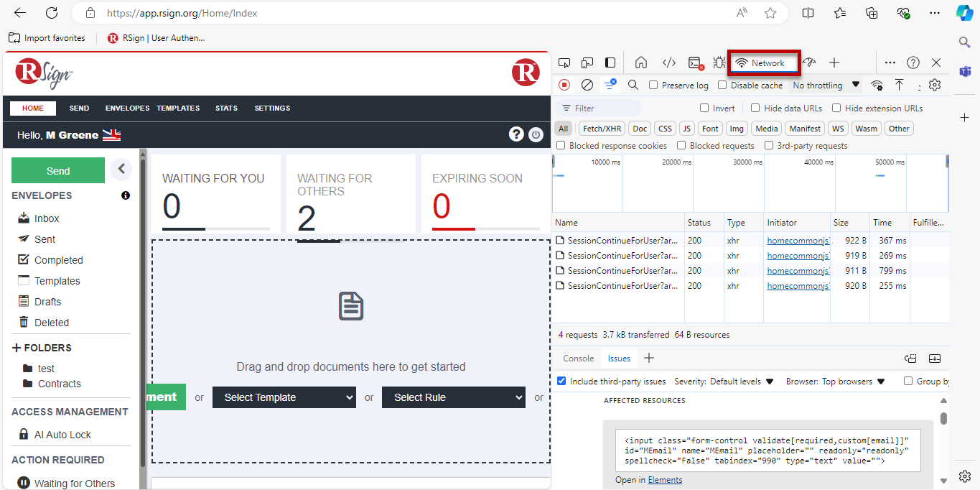
Task: Click the RSign power logout icon
Action: [x=536, y=134]
